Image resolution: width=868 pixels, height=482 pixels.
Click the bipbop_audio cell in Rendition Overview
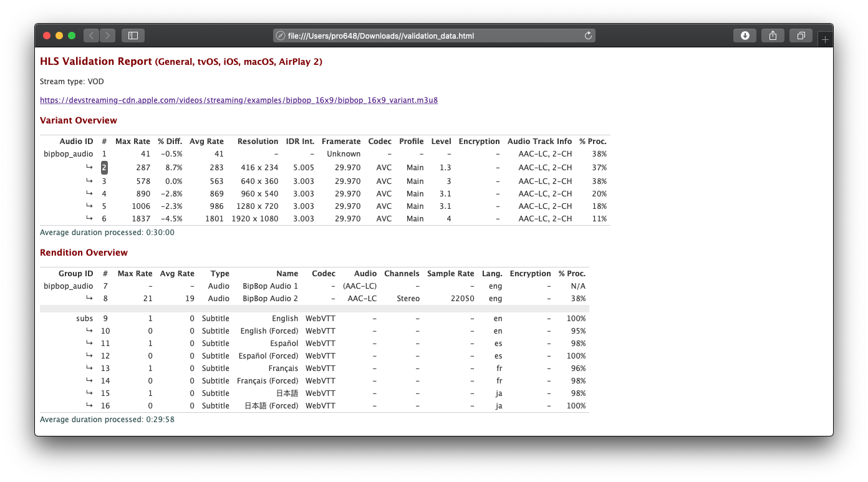[x=69, y=286]
